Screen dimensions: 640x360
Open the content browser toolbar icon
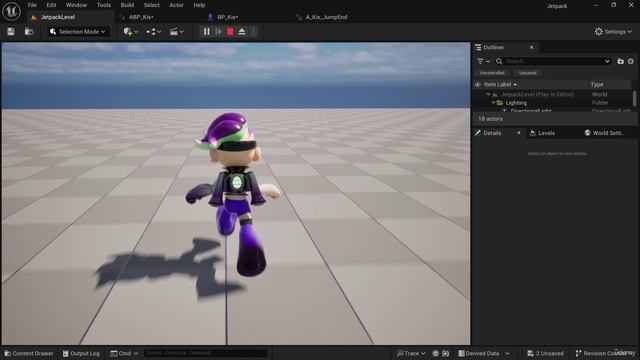pos(29,31)
